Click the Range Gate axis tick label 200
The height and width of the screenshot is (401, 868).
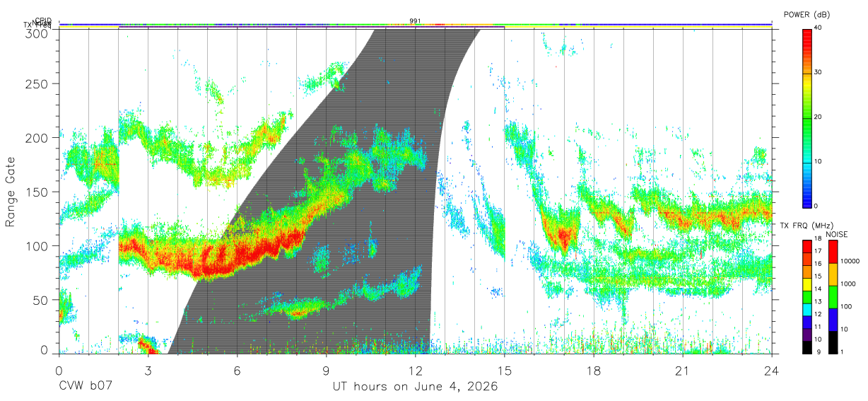(x=36, y=138)
